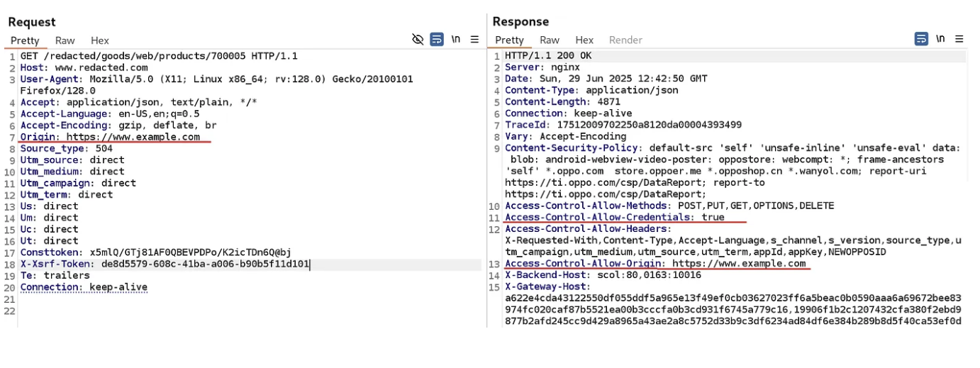Select the Request Pretty tab
The image size is (980, 368).
tap(25, 40)
